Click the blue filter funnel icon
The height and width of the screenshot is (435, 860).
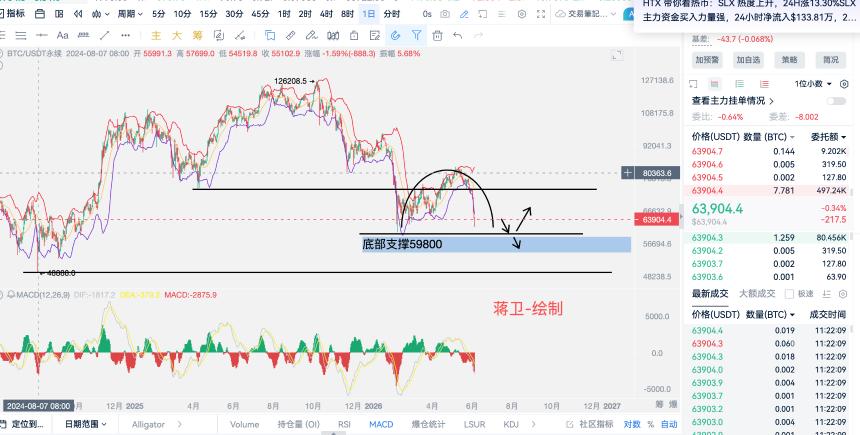pyautogui.click(x=417, y=36)
